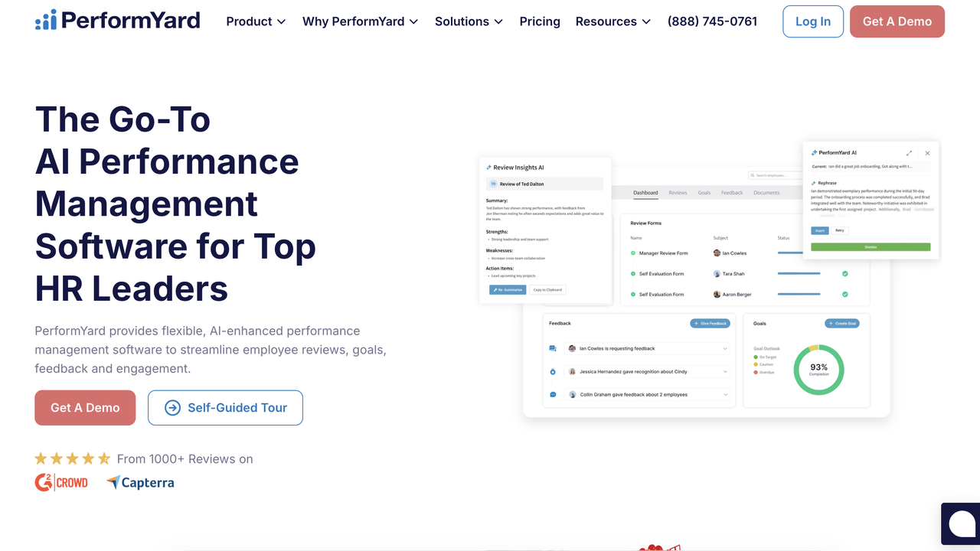Viewport: 980px width, 551px height.
Task: Click Manager Review Form status dot
Action: click(x=633, y=253)
